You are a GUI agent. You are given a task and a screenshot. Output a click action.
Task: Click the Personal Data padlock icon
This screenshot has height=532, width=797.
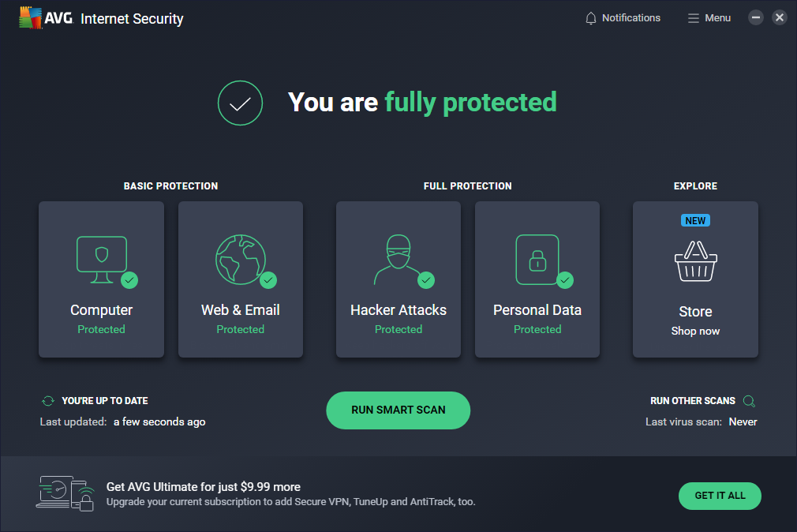[x=537, y=259]
